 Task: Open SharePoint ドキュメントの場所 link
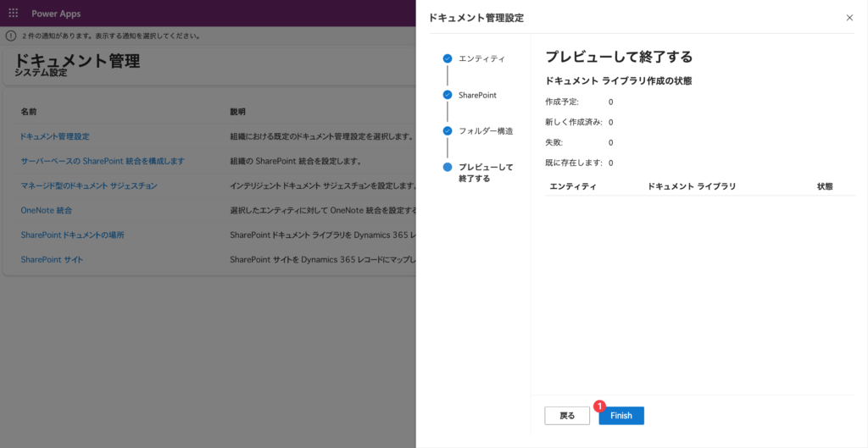click(73, 235)
